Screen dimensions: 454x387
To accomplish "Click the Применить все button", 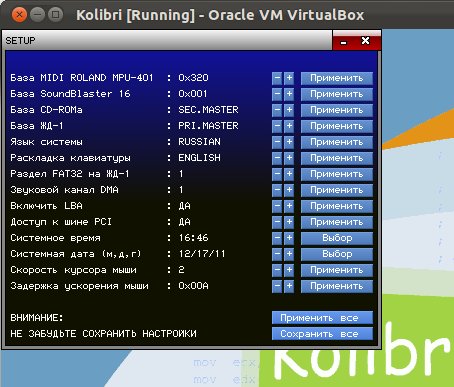I will point(322,318).
